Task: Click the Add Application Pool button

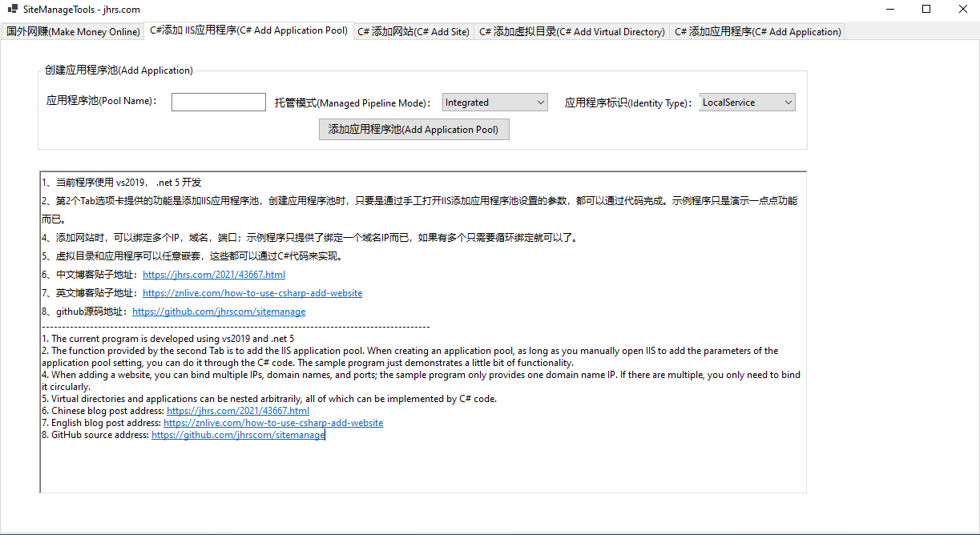Action: click(413, 129)
